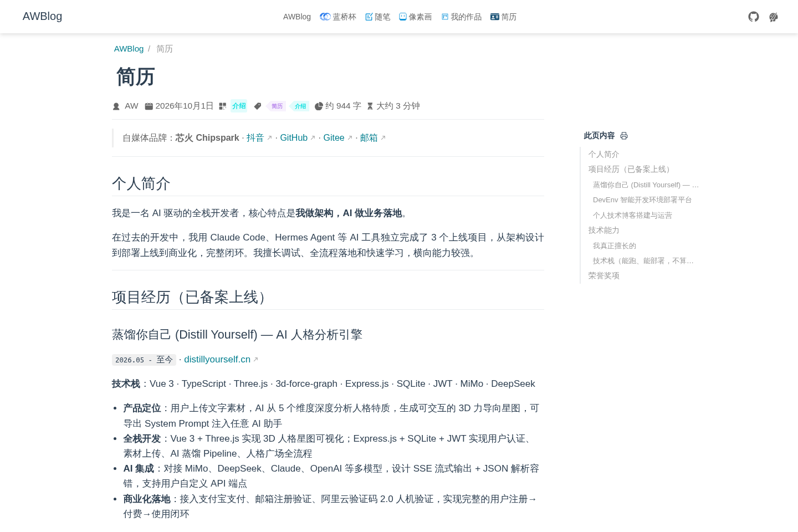The height and width of the screenshot is (532, 798).
Task: Open 我的作品 navigation link
Action: point(461,17)
